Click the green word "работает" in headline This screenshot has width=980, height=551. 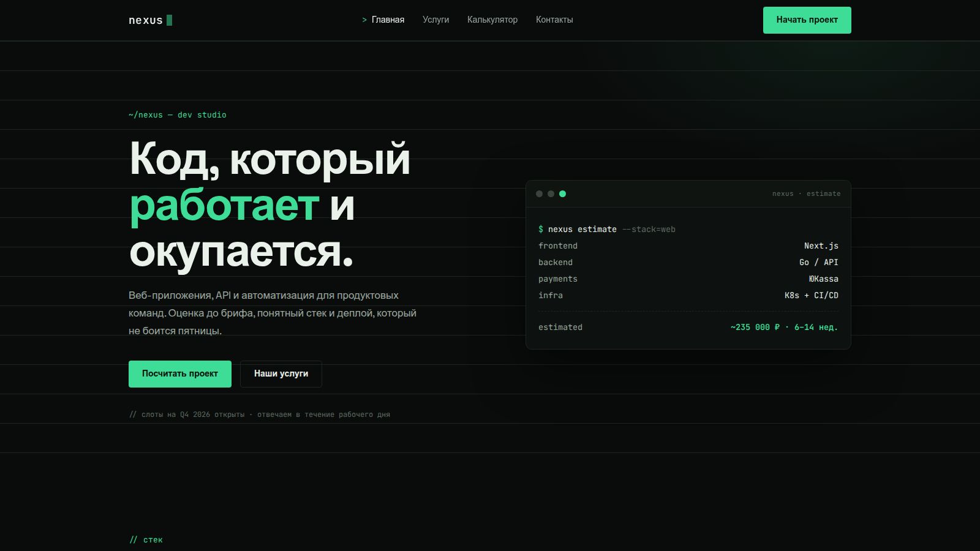224,206
